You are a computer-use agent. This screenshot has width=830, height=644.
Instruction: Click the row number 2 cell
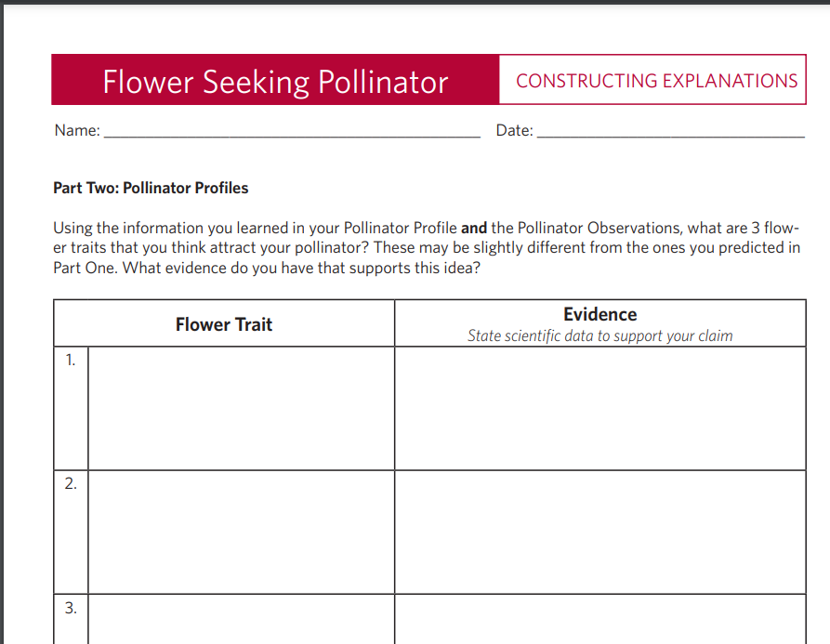[x=71, y=532]
